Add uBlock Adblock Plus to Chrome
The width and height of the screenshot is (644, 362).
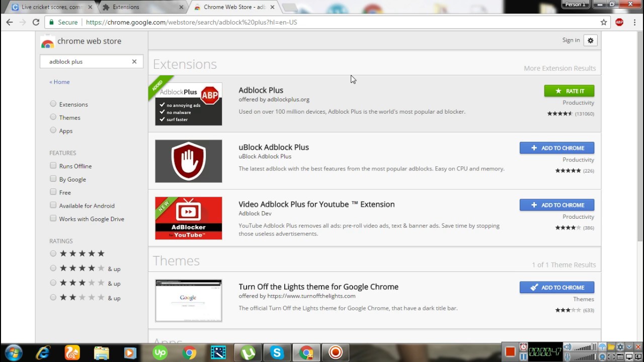pos(557,148)
